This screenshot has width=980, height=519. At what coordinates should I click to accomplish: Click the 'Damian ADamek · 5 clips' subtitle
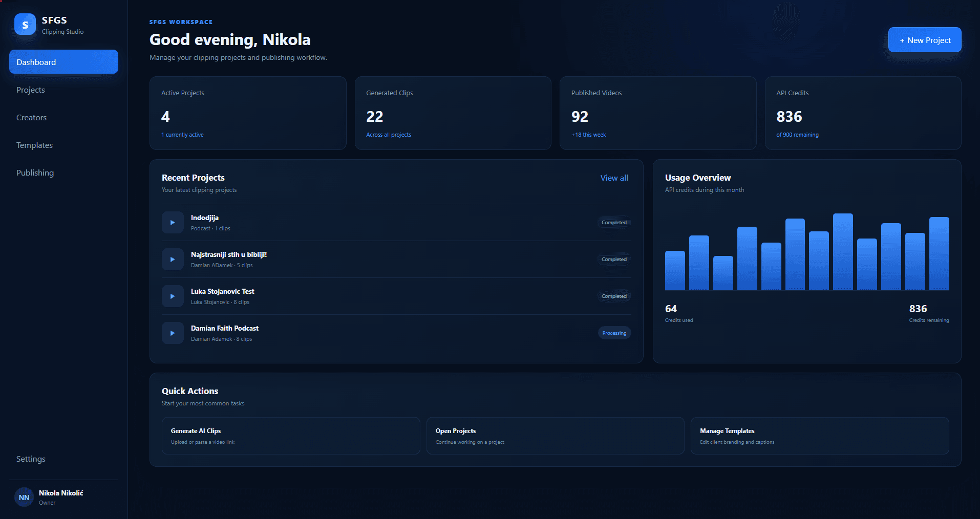click(x=222, y=265)
